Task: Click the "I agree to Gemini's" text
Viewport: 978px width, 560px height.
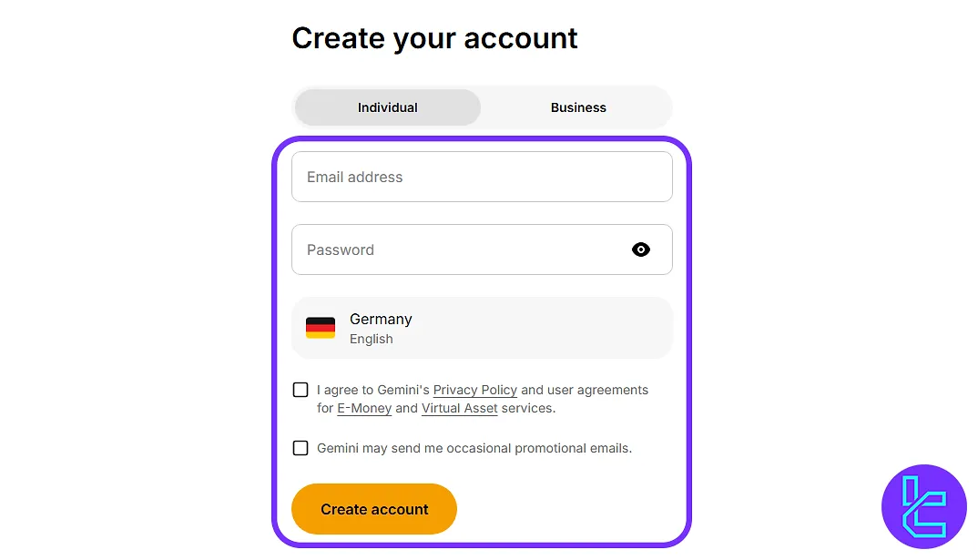Action: click(x=373, y=390)
